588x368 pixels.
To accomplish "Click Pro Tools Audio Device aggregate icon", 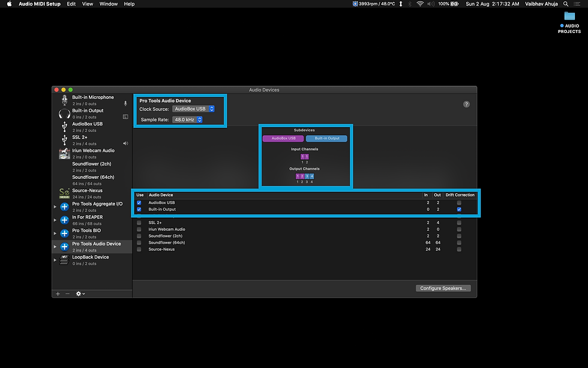I will tap(65, 247).
